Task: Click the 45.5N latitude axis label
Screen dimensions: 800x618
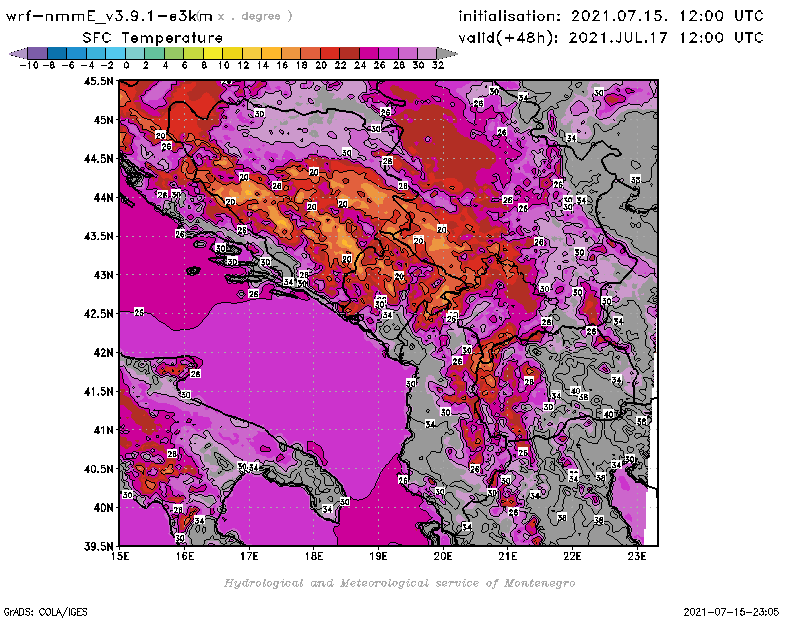Action: pyautogui.click(x=98, y=81)
